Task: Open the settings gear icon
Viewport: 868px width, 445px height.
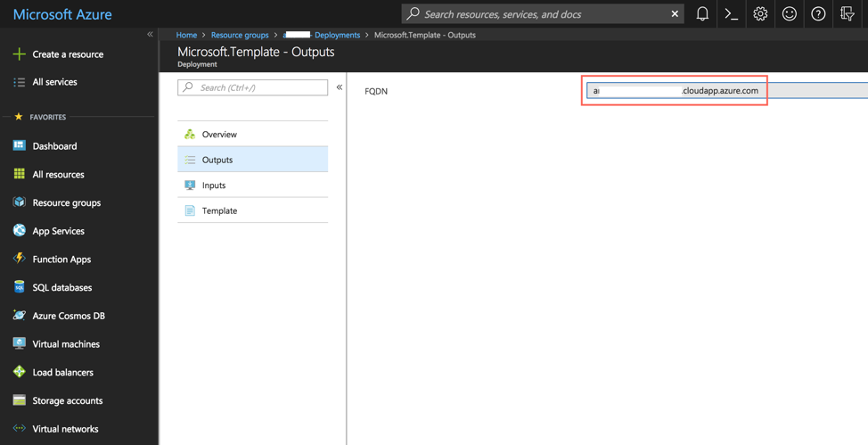Action: 760,13
